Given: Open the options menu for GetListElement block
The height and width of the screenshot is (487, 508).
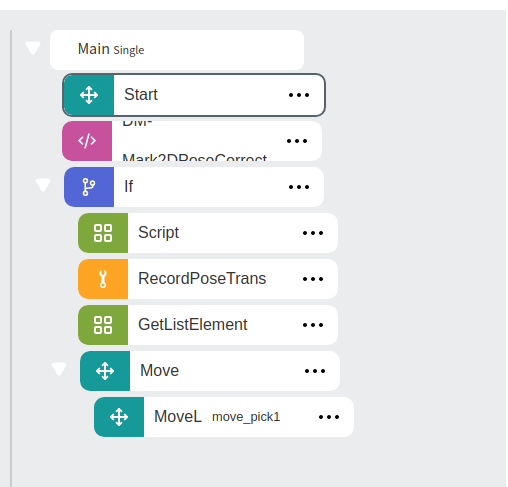Looking at the screenshot, I should 313,325.
